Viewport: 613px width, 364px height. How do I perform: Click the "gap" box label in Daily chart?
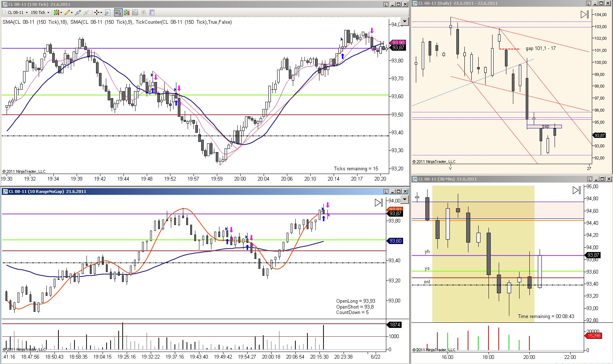click(x=545, y=126)
